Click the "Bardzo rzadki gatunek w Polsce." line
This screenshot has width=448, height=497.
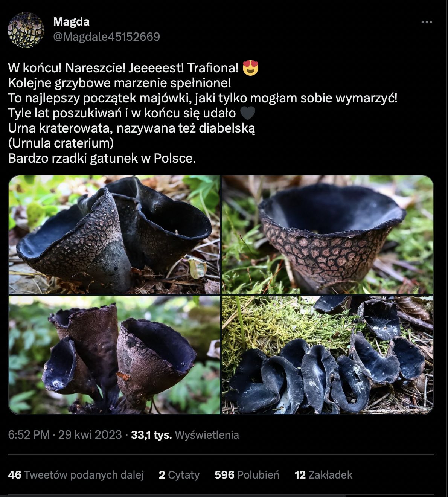(102, 158)
